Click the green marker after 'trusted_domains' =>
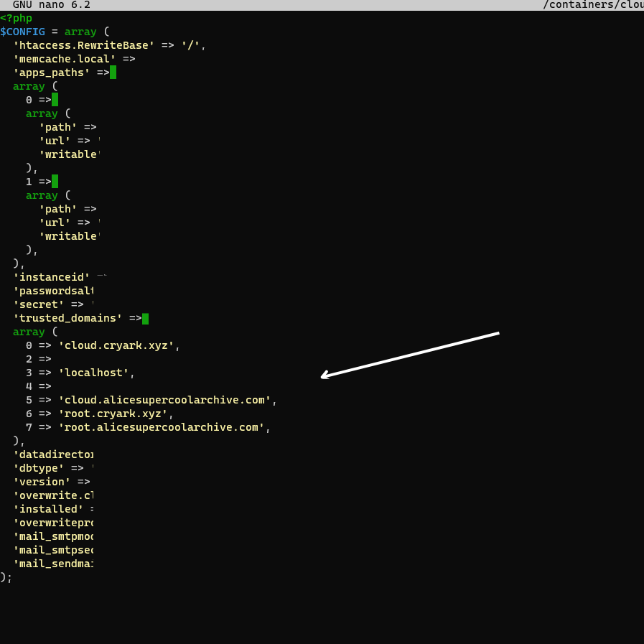644x644 pixels. (x=145, y=318)
